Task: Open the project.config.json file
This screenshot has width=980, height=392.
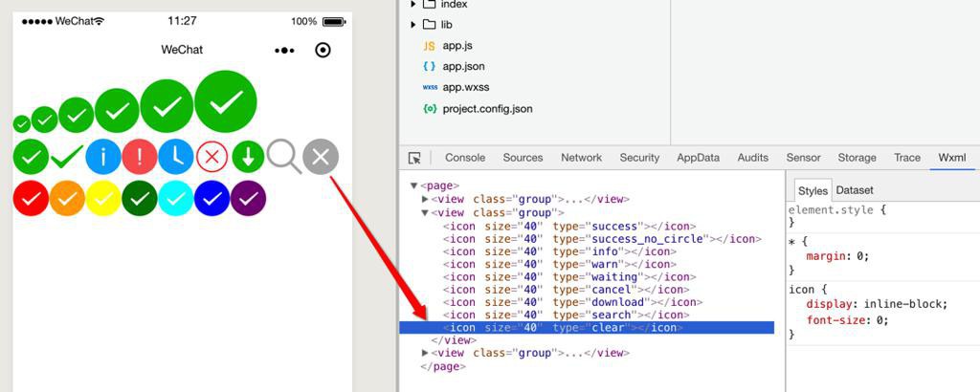Action: pos(487,109)
